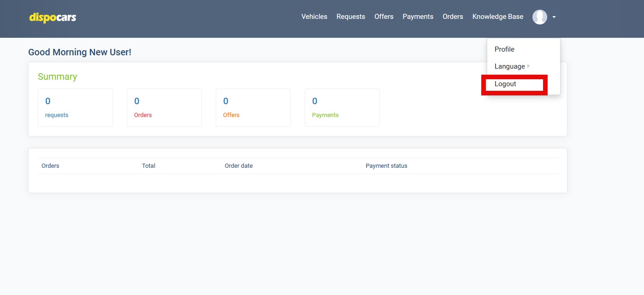Navigate to Payments in top menu
The width and height of the screenshot is (644, 295).
click(418, 17)
